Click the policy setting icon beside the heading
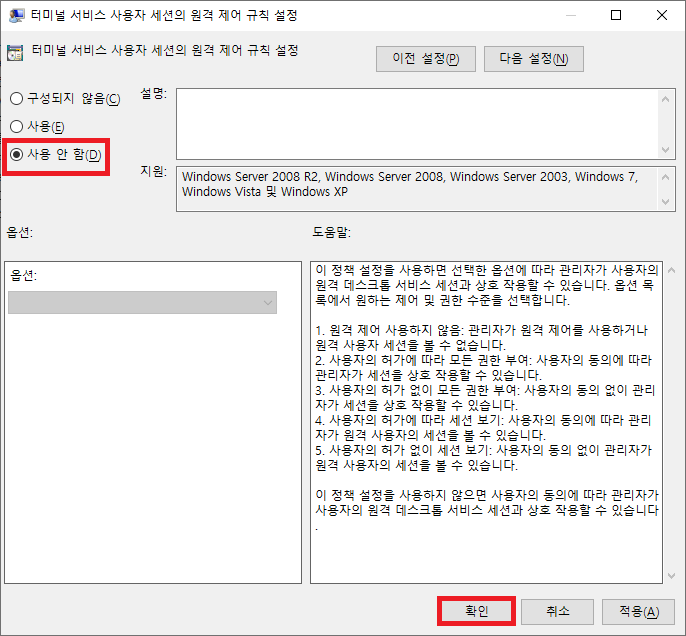686x636 pixels. [x=16, y=52]
